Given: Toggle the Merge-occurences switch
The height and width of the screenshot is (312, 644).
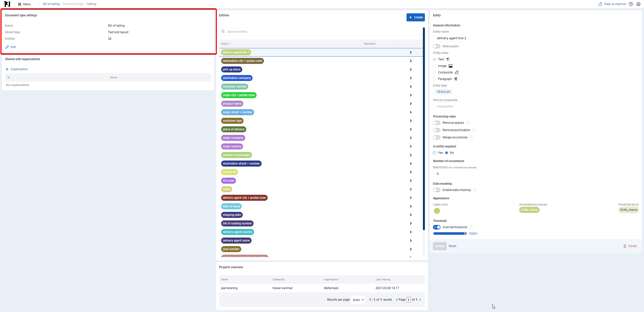Looking at the screenshot, I should tap(437, 137).
